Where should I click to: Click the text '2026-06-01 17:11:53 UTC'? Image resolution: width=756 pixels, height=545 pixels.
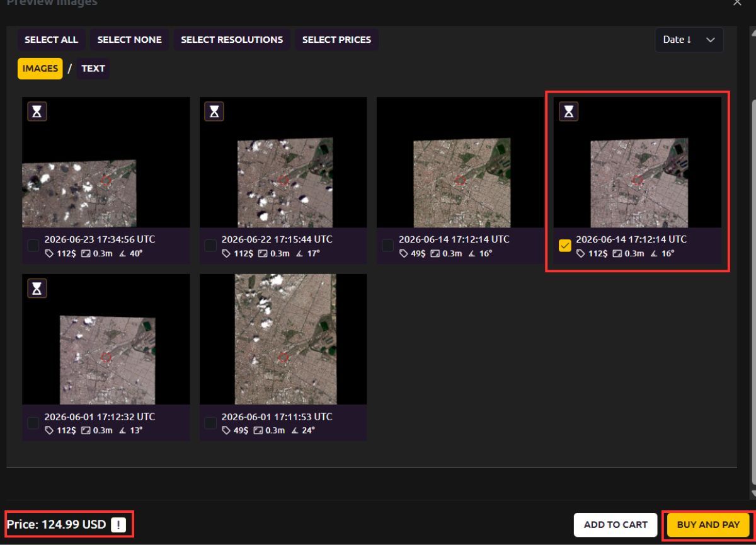point(277,416)
